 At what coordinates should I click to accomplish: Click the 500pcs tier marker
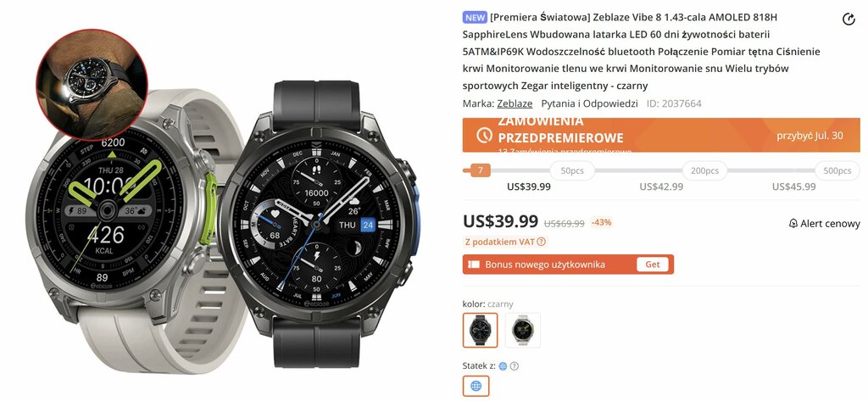pyautogui.click(x=837, y=170)
